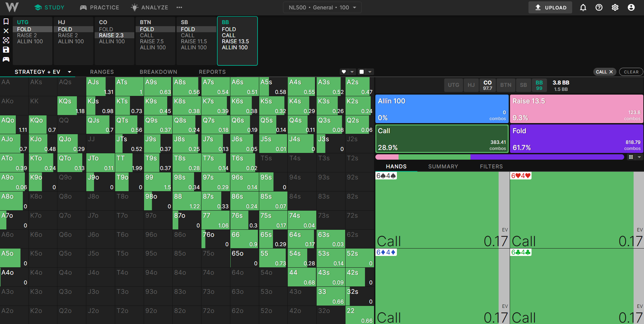Select the Hands tab

(x=396, y=166)
